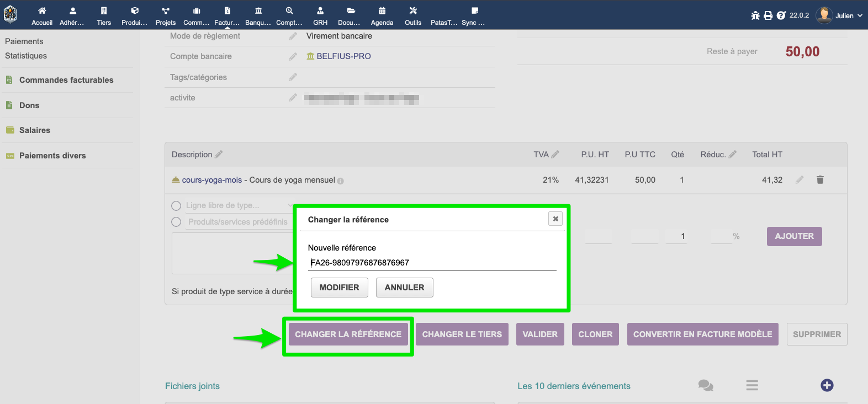
Task: Edit the activite field
Action: 293,98
